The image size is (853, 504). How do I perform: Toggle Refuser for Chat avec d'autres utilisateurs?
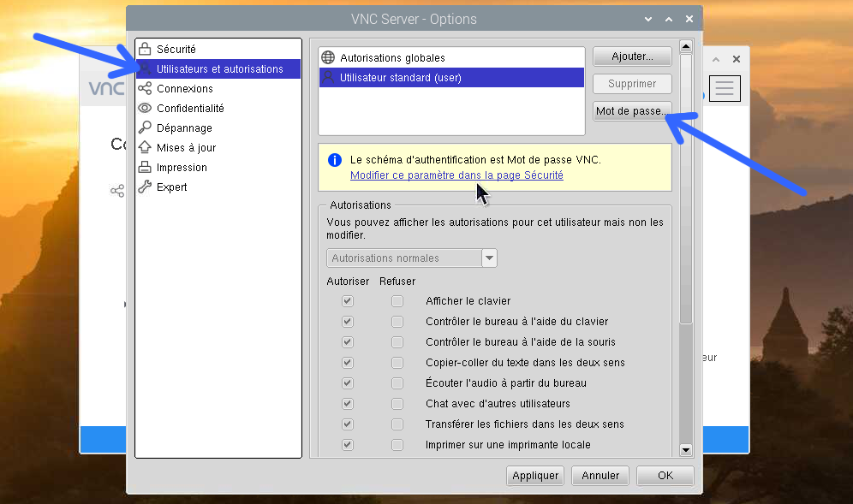tap(397, 404)
